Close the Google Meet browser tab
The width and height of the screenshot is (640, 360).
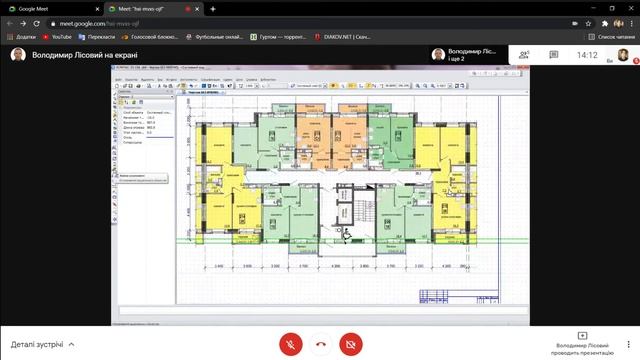(x=97, y=9)
